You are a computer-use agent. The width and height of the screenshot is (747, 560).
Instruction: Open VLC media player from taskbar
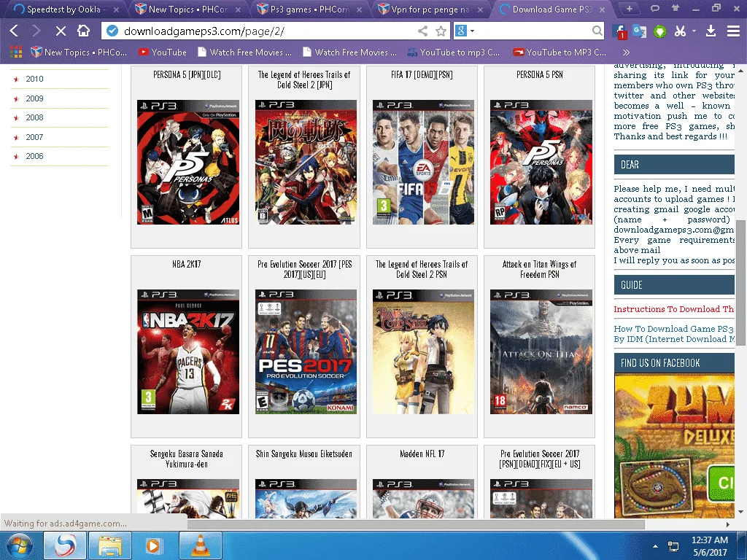(200, 545)
